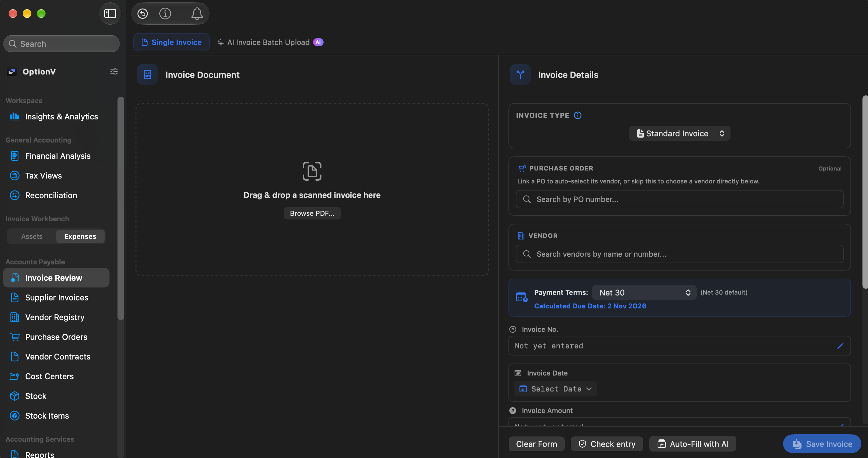The height and width of the screenshot is (458, 868).
Task: Open Purchase Orders in sidebar
Action: (x=56, y=337)
